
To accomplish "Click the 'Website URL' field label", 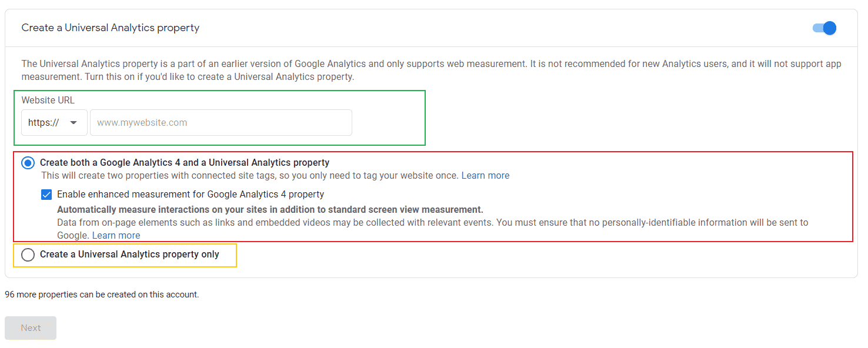I will click(48, 101).
